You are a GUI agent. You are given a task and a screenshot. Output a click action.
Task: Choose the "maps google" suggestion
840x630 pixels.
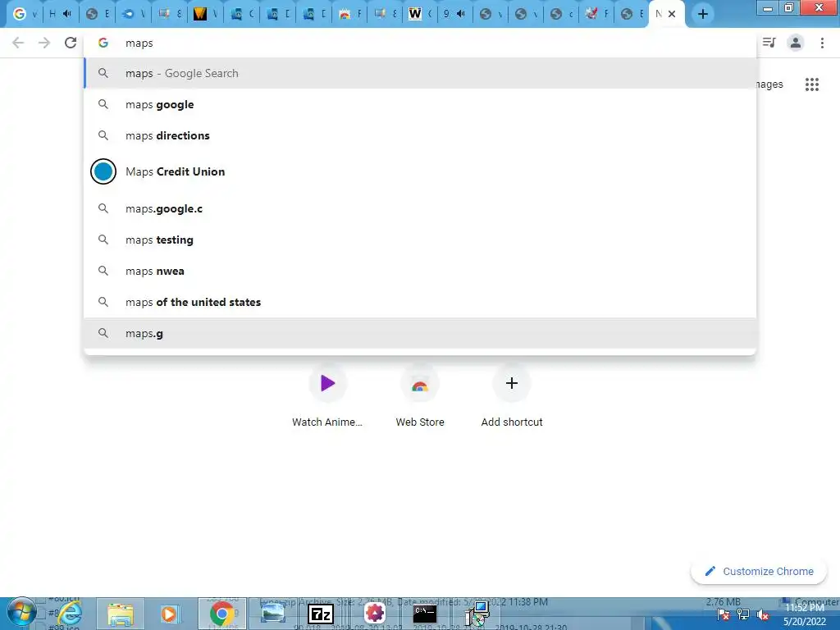coord(420,104)
